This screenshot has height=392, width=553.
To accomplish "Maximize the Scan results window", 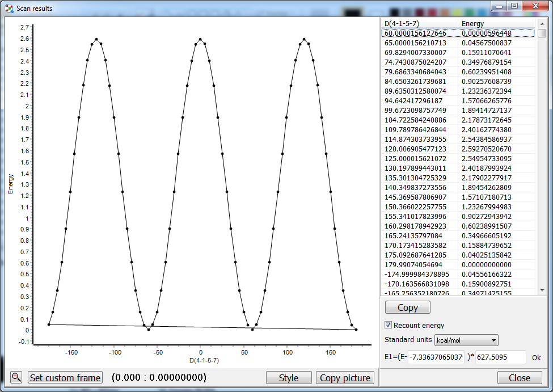I will 514,6.
